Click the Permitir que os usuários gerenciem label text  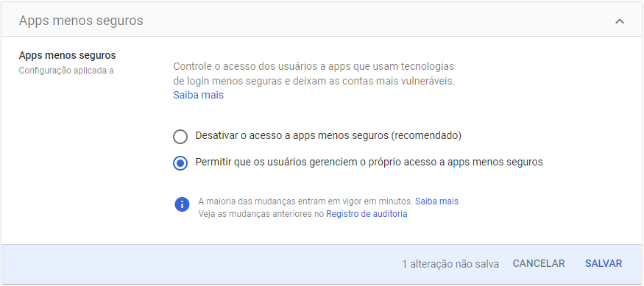point(369,162)
